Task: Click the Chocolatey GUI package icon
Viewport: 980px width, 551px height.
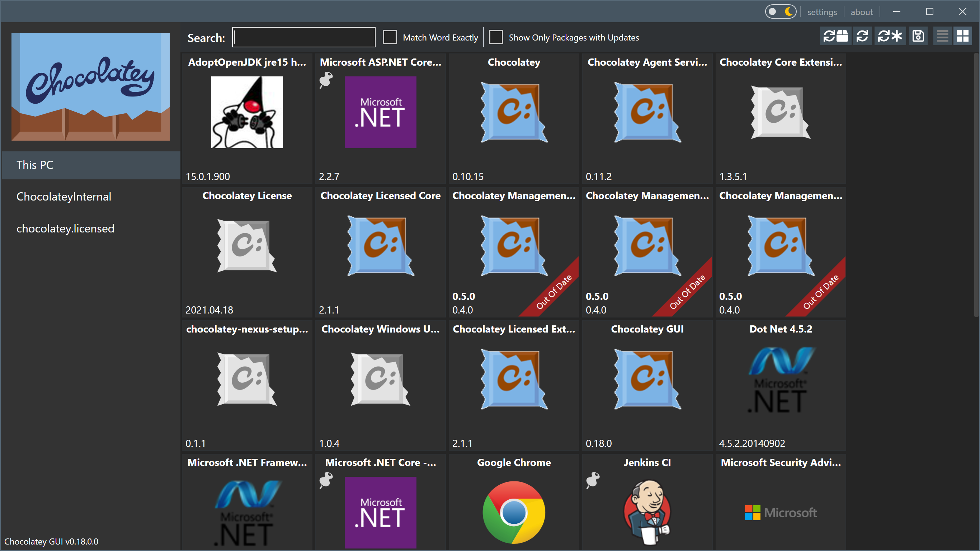Action: coord(647,380)
